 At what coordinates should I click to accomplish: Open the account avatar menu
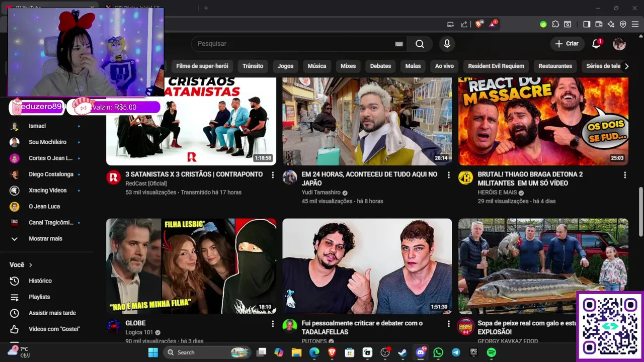pyautogui.click(x=619, y=44)
